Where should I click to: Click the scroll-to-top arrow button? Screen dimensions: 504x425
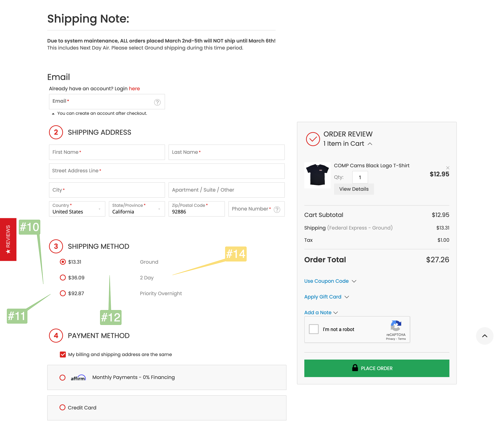(x=484, y=336)
